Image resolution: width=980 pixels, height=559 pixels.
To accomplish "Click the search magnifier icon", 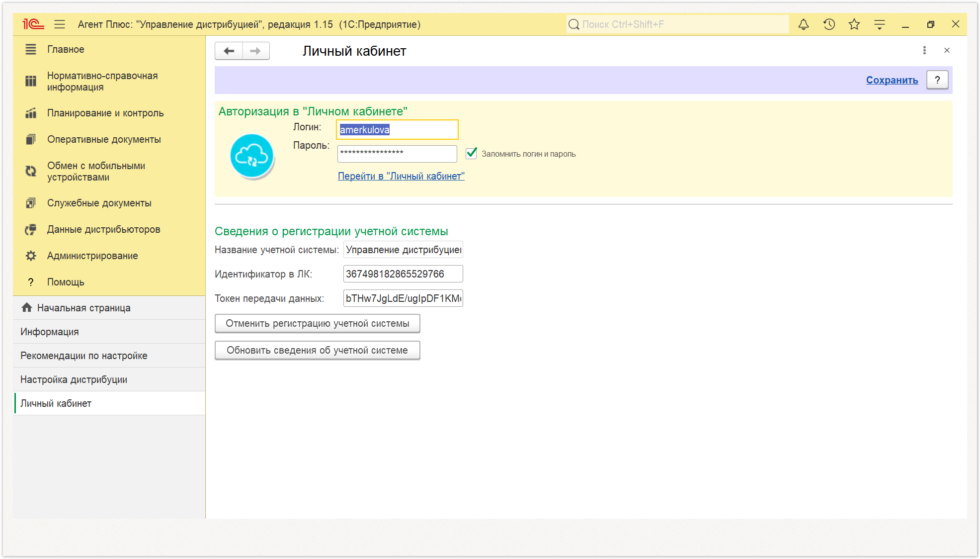I will pos(574,24).
